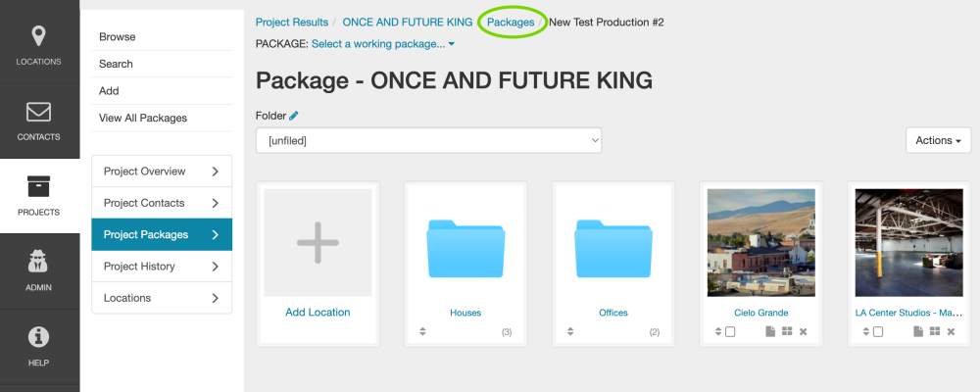This screenshot has height=392, width=980.
Task: Open Project Overview in side menu
Action: pyautogui.click(x=162, y=171)
